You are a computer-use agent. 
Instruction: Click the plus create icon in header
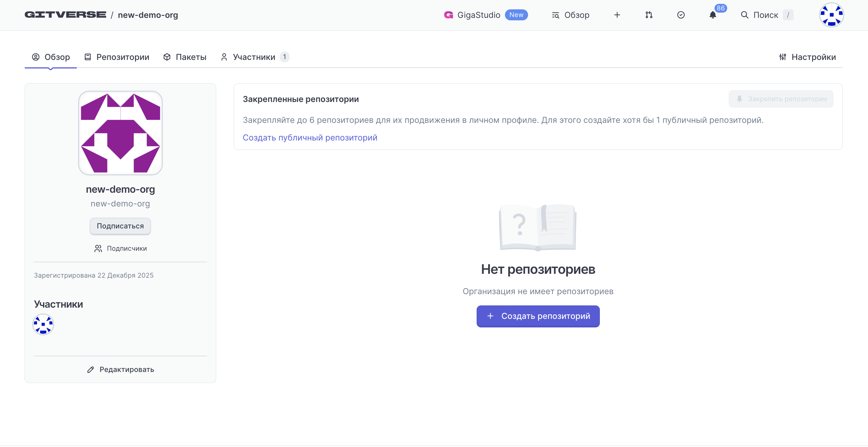click(617, 15)
